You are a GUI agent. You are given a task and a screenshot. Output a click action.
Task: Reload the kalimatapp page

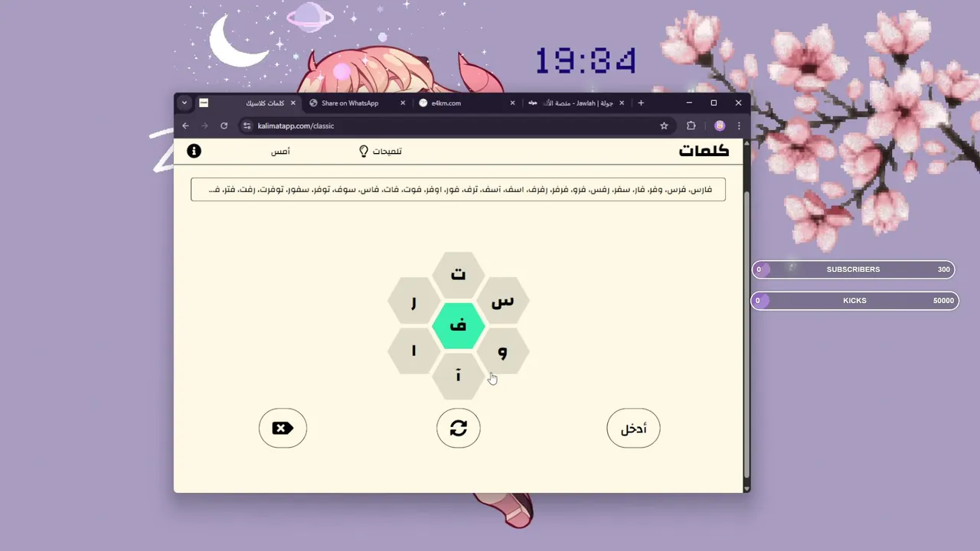coord(224,126)
